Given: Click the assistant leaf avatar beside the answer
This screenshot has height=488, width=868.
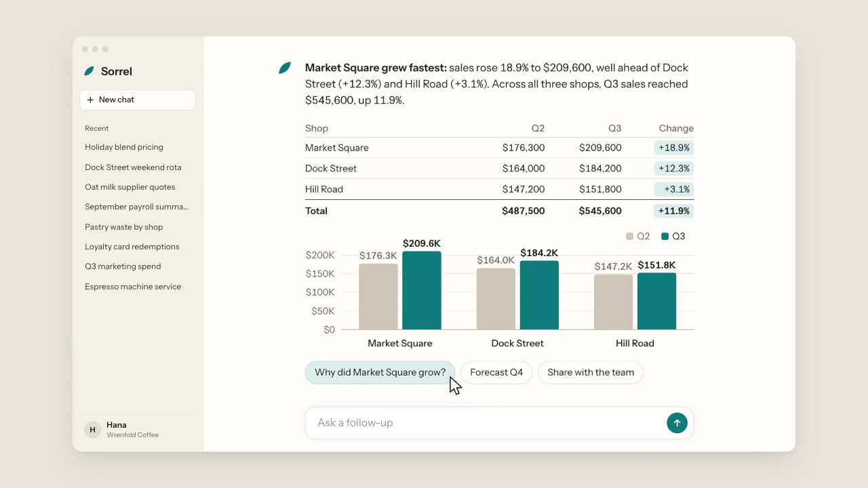Looking at the screenshot, I should click(285, 68).
